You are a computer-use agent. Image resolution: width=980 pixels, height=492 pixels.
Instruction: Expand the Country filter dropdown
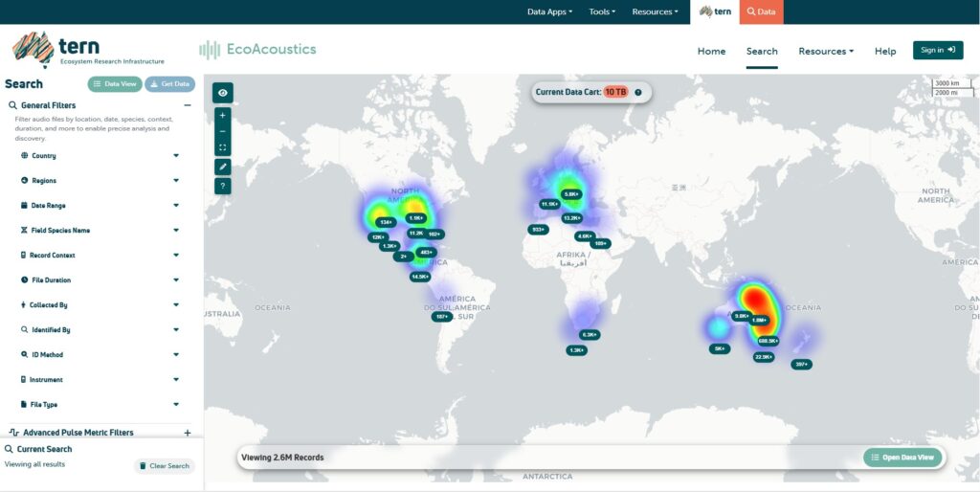click(176, 156)
